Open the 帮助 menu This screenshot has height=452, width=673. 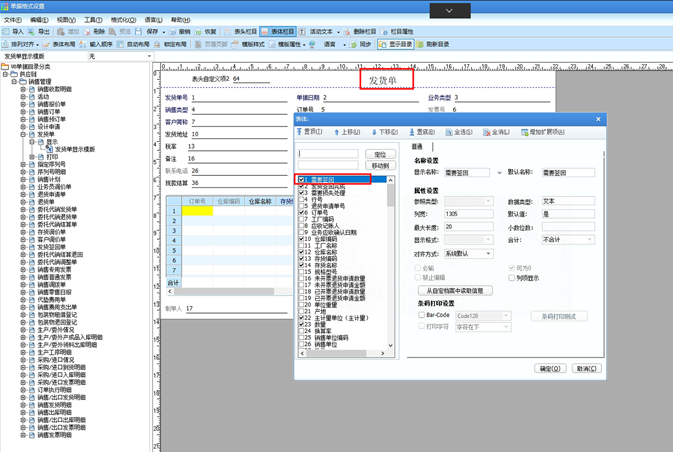click(x=181, y=20)
